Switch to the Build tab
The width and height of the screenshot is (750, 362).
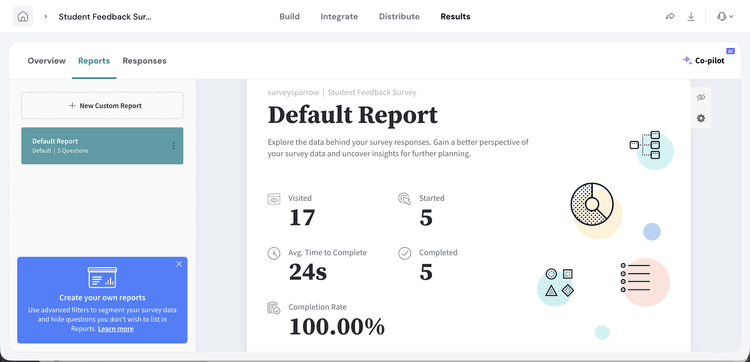289,17
